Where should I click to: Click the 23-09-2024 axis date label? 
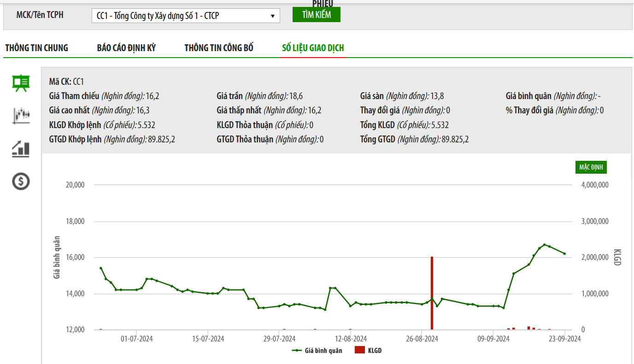click(565, 339)
